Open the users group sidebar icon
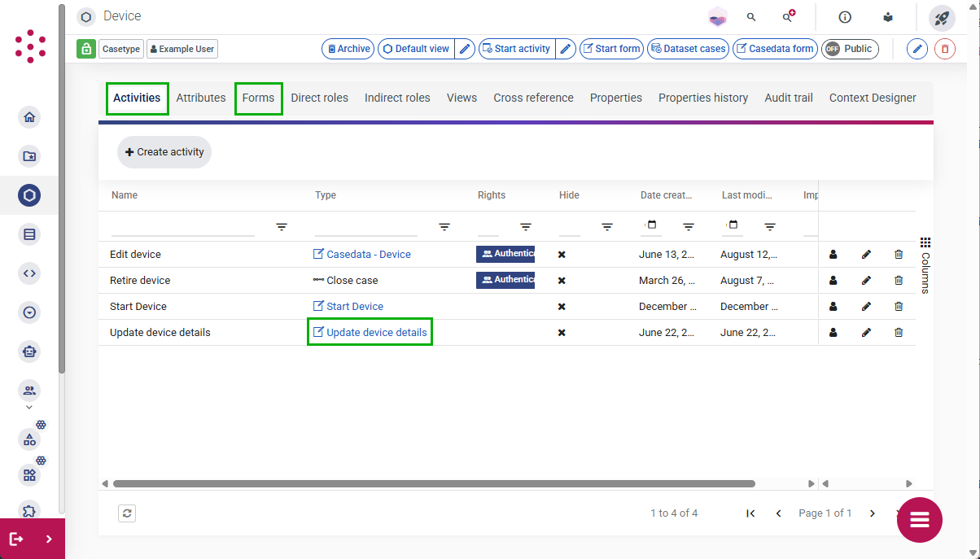980x559 pixels. click(29, 391)
